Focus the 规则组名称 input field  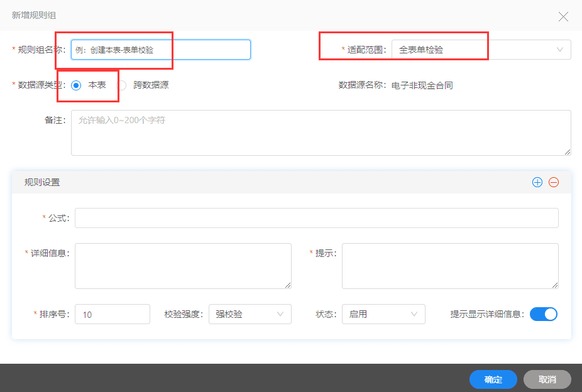(x=161, y=50)
